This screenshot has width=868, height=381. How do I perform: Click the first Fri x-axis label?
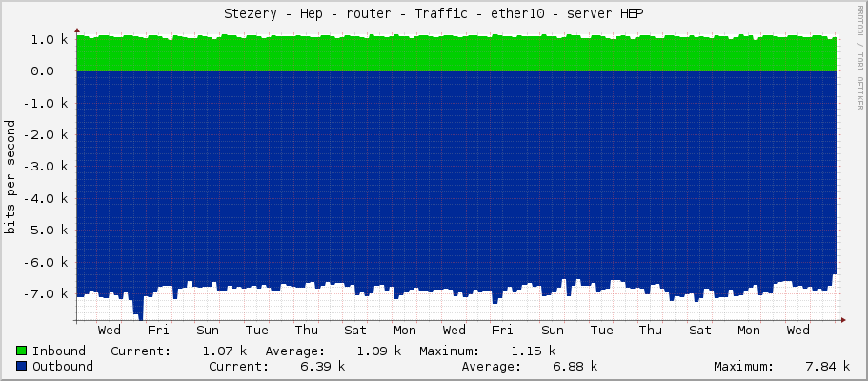[x=158, y=331]
